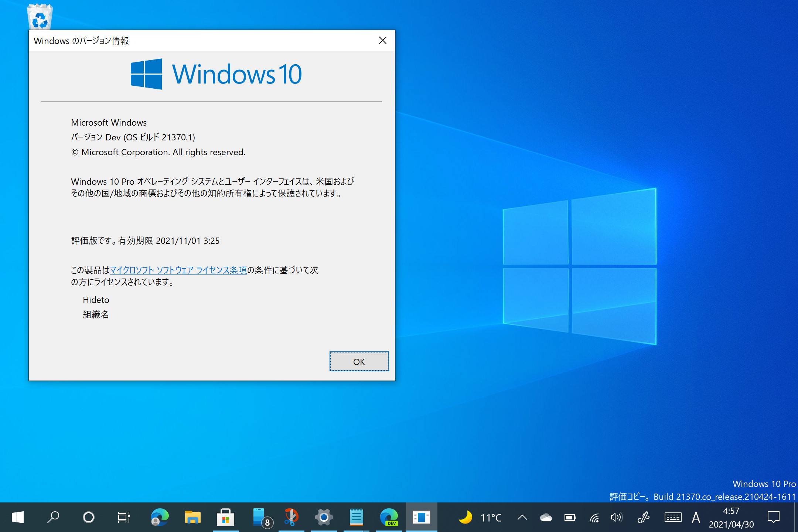Activate Cortana on the taskbar
Viewport: 798px width, 532px height.
click(89, 517)
